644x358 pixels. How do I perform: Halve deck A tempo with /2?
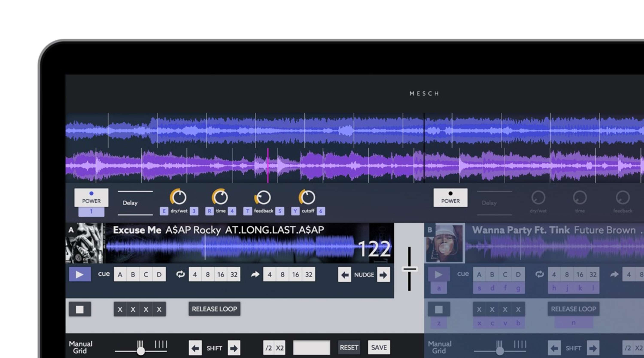pos(269,348)
